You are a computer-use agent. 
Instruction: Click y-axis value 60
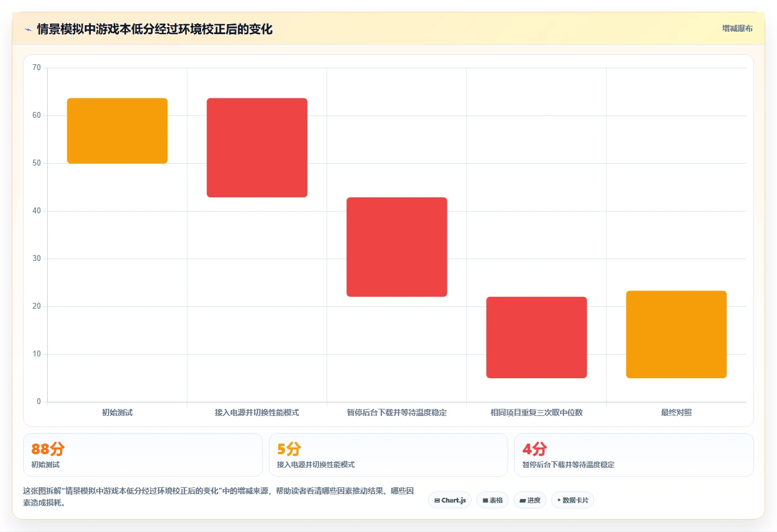[37, 115]
